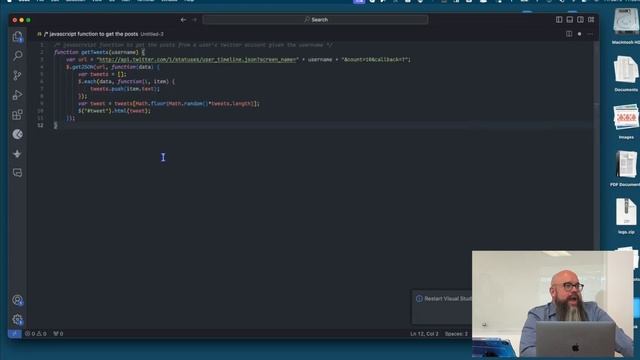Open the Manage gear icon
Viewport: 640px width, 360px height.
click(17, 320)
